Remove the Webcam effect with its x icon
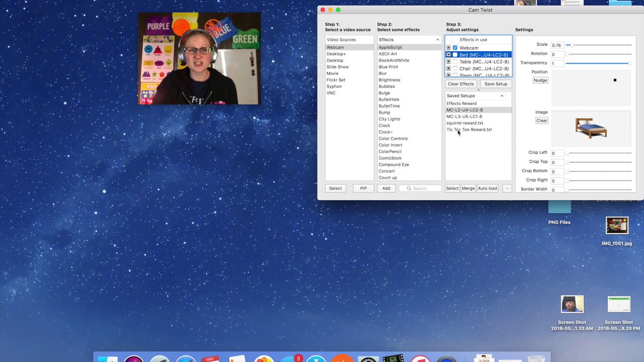 (448, 48)
